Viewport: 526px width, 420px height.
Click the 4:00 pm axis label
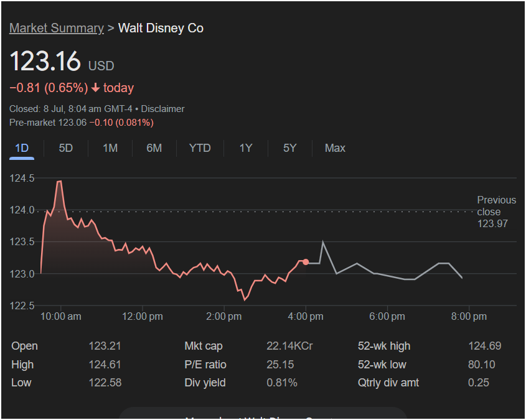(x=306, y=317)
